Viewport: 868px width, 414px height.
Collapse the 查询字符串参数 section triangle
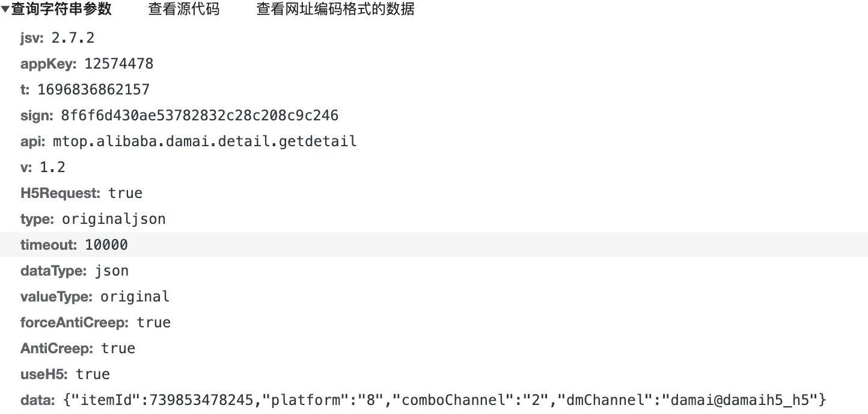click(5, 10)
